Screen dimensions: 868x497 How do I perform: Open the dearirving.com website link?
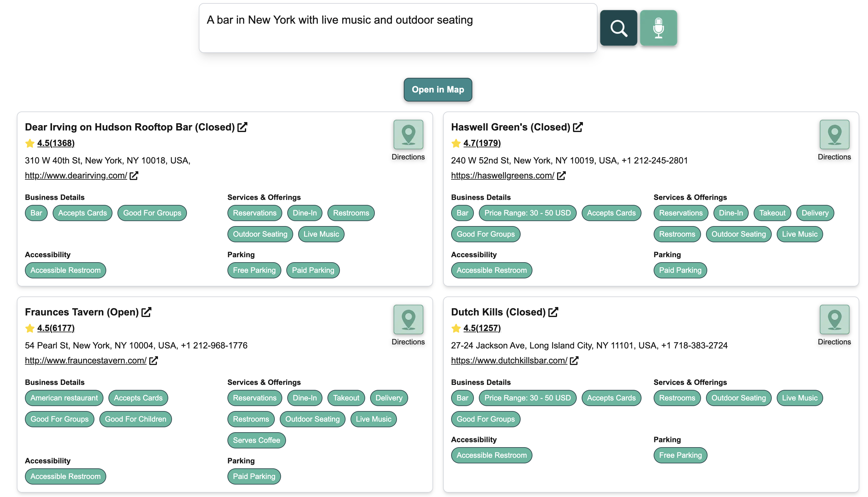pos(76,175)
